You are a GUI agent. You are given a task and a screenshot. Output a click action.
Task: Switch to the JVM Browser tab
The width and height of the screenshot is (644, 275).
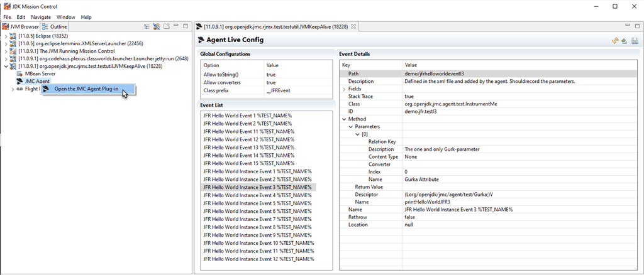click(x=21, y=26)
